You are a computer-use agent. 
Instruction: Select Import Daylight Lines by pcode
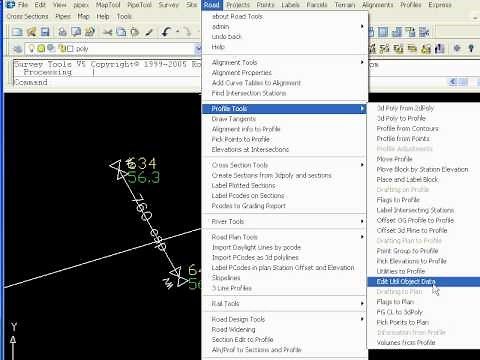click(x=256, y=247)
